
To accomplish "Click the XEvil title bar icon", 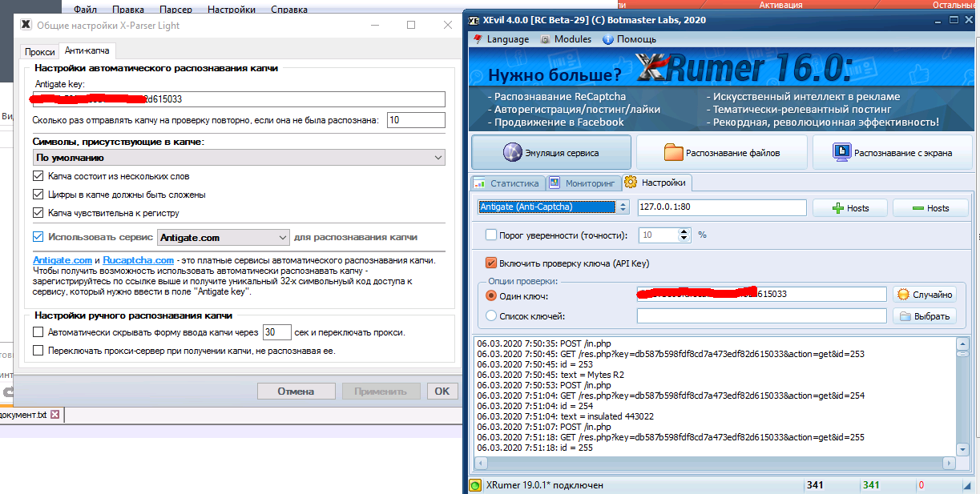I will 474,20.
